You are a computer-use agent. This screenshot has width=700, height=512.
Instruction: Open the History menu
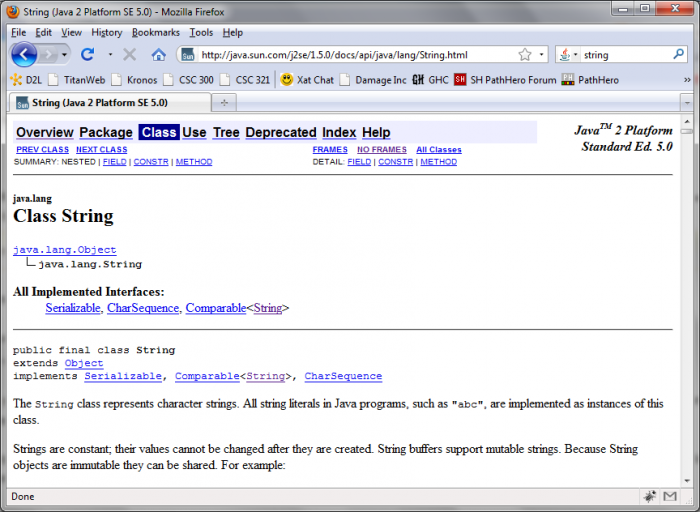coord(107,32)
